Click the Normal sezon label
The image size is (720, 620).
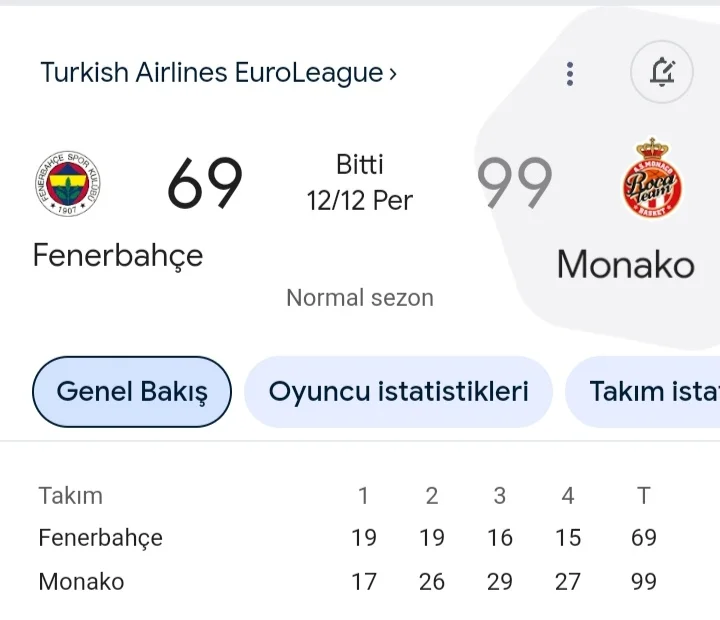click(x=360, y=297)
